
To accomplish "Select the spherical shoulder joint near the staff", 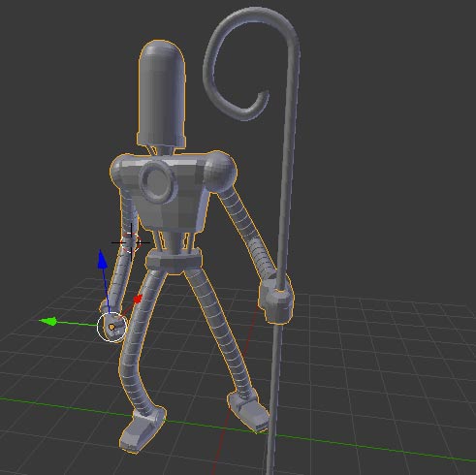I will pyautogui.click(x=219, y=172).
